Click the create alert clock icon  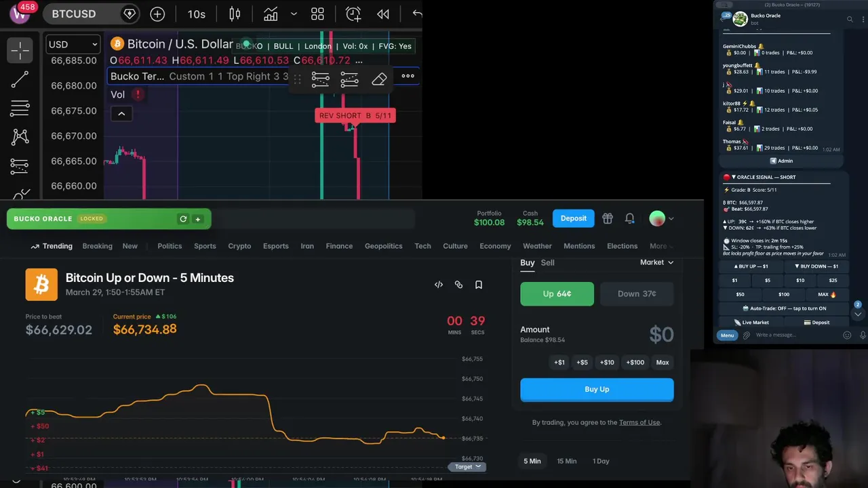(353, 14)
